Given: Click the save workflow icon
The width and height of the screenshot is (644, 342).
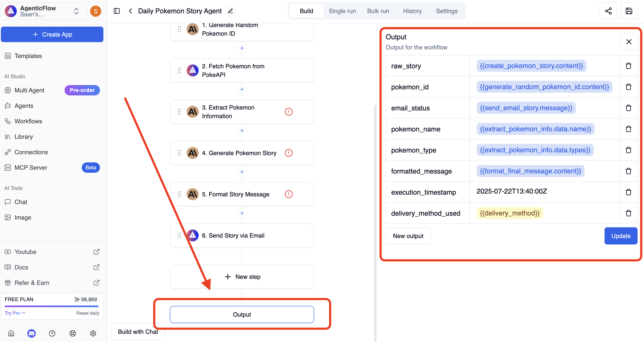Looking at the screenshot, I should coord(629,11).
